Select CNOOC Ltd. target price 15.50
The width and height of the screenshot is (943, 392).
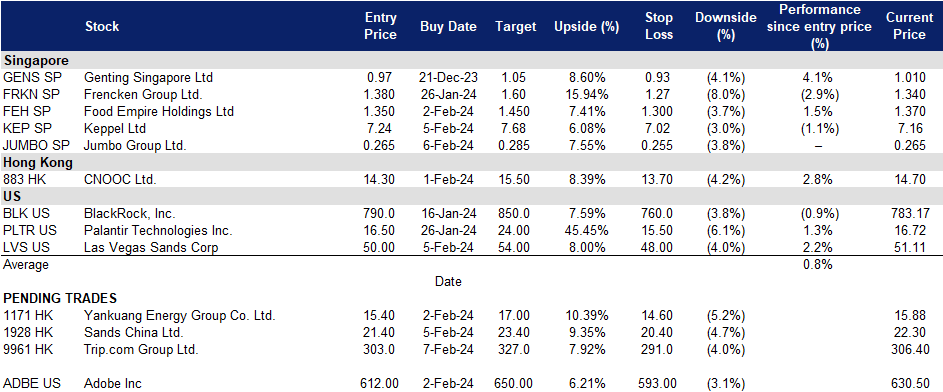pos(515,179)
